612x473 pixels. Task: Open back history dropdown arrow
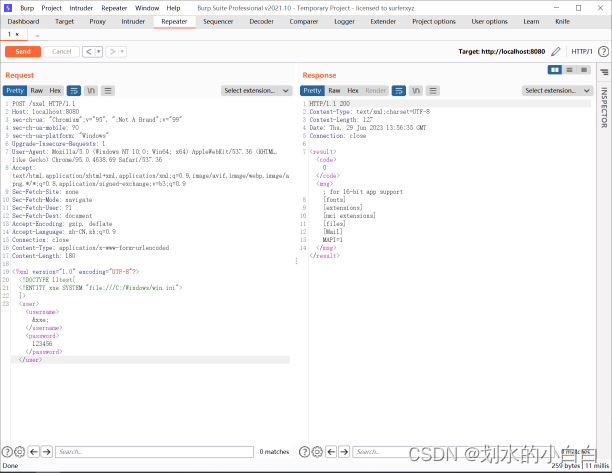point(99,52)
